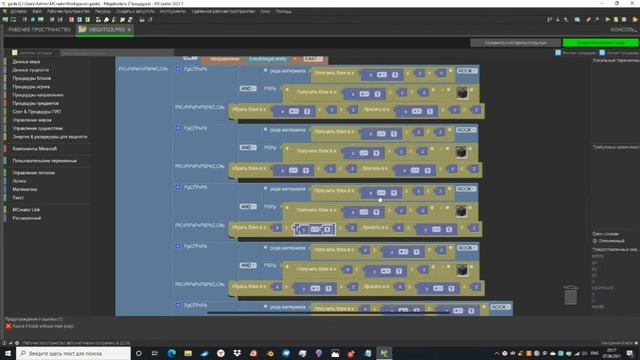Open Task View on the taskbar
Screen dimensions: 640x360
[155, 353]
